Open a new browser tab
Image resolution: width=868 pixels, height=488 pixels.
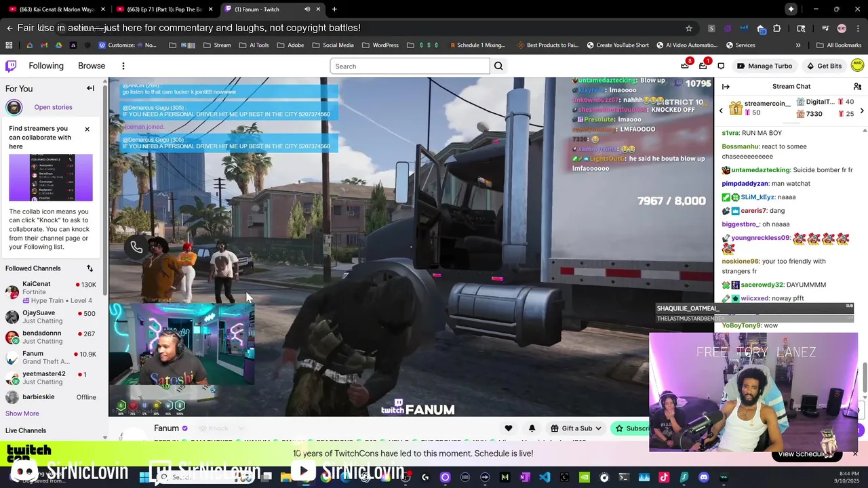tap(334, 9)
